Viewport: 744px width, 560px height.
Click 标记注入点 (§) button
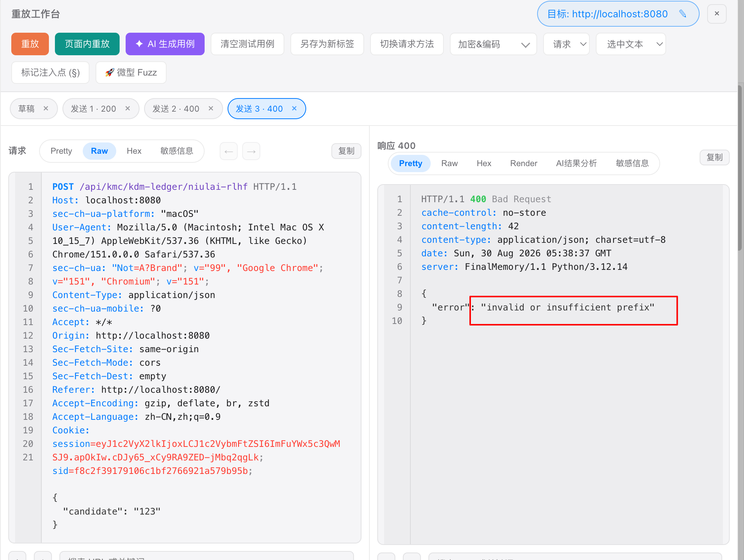tap(50, 73)
